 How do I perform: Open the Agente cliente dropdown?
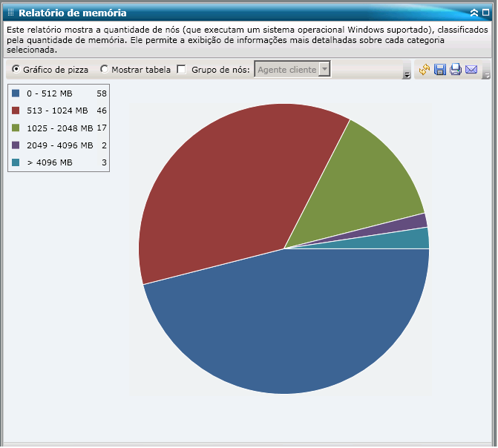(292, 69)
